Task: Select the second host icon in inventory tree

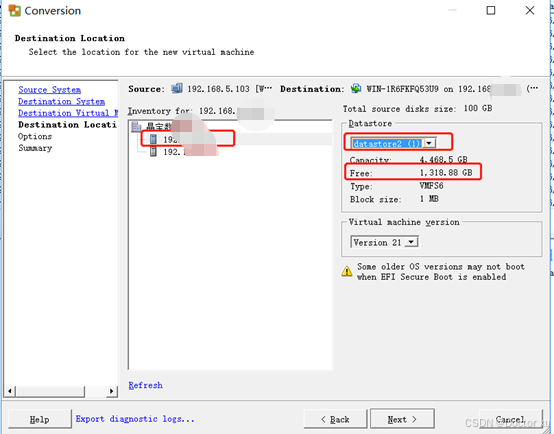Action: pyautogui.click(x=153, y=152)
